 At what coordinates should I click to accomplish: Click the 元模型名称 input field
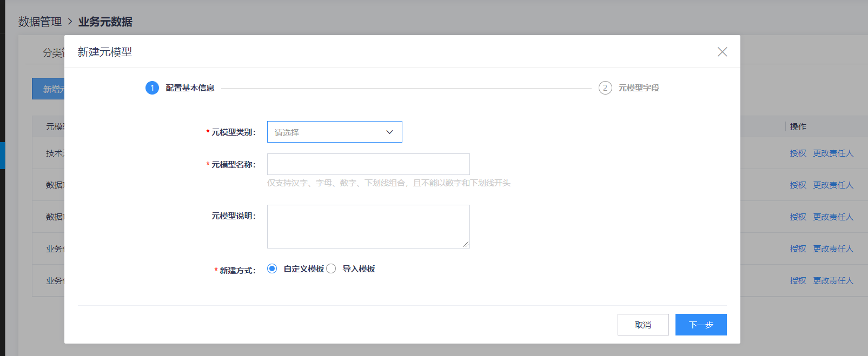tap(368, 164)
